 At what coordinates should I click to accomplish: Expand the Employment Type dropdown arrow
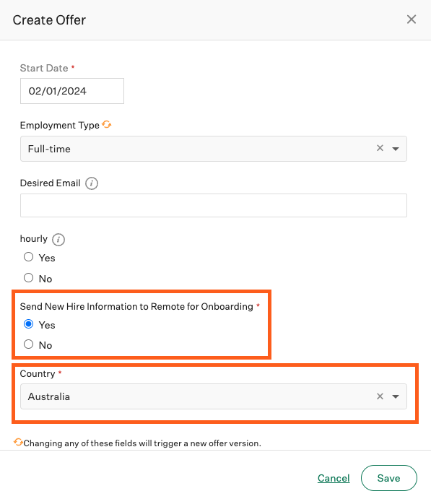pyautogui.click(x=396, y=149)
